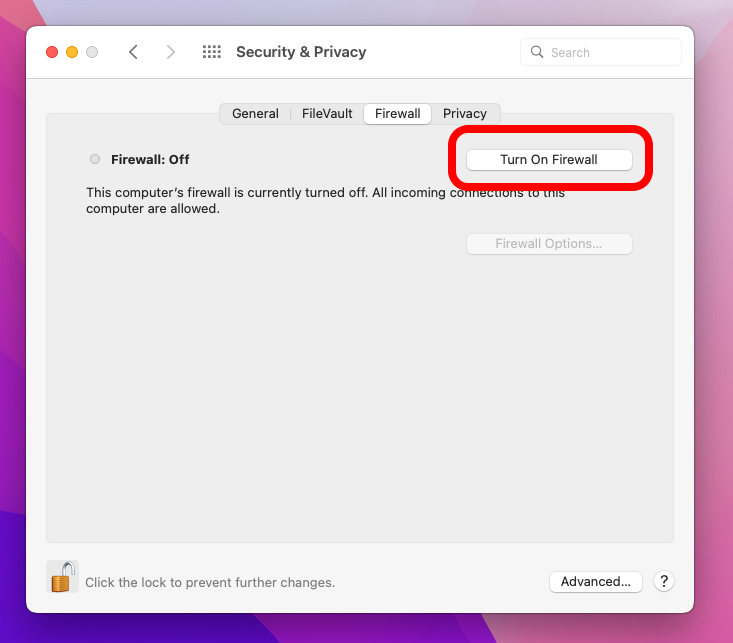This screenshot has height=643, width=733.
Task: Switch to the Privacy tab
Action: [x=465, y=114]
